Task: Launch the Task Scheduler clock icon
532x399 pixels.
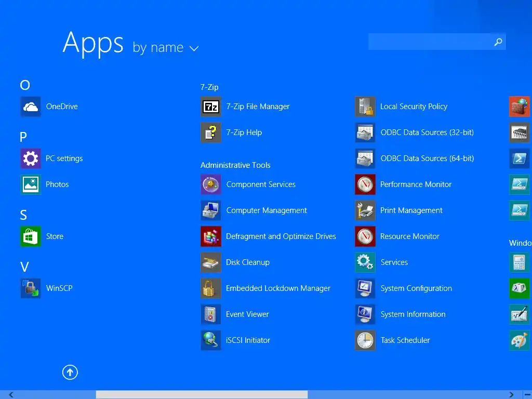Action: (x=365, y=340)
